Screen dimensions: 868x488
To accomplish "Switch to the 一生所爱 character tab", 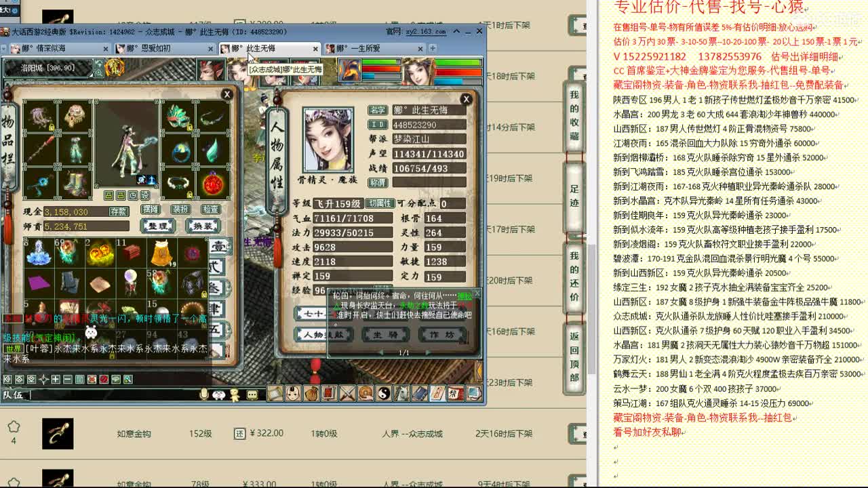I will 374,49.
